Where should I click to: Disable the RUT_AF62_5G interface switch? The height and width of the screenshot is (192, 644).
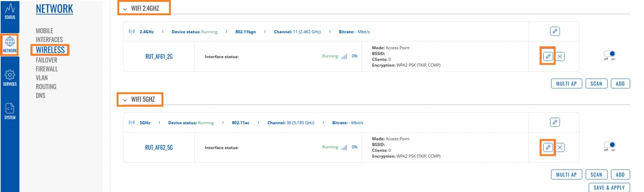tap(609, 145)
